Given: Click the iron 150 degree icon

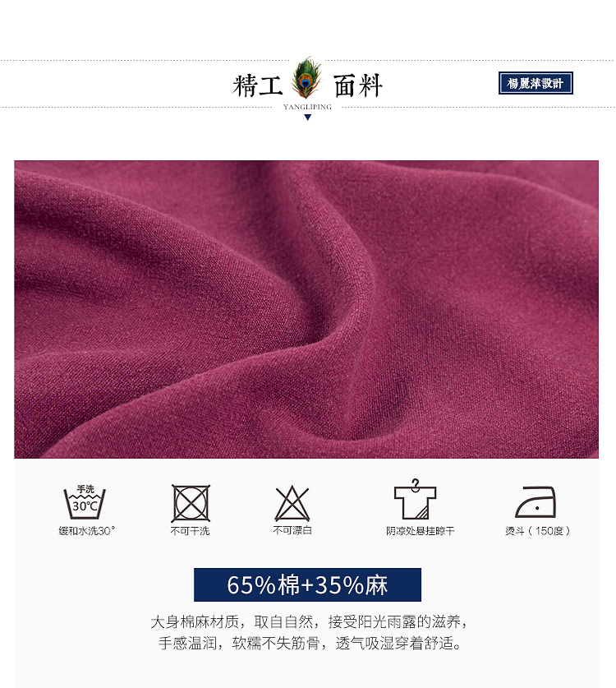Looking at the screenshot, I should pos(536,502).
